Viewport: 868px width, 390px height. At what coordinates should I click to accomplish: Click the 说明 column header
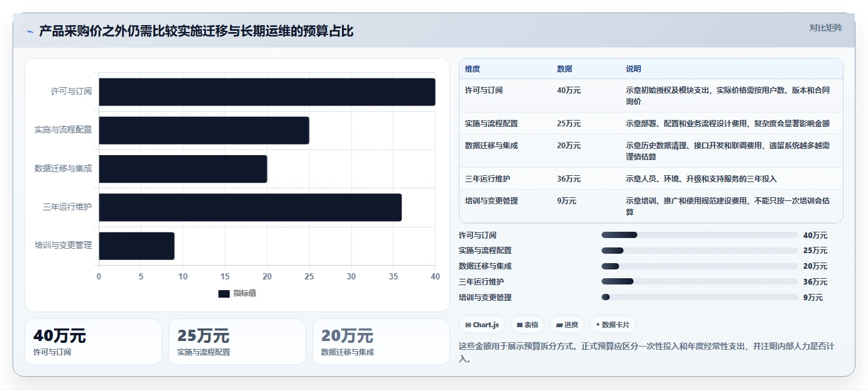[x=634, y=69]
